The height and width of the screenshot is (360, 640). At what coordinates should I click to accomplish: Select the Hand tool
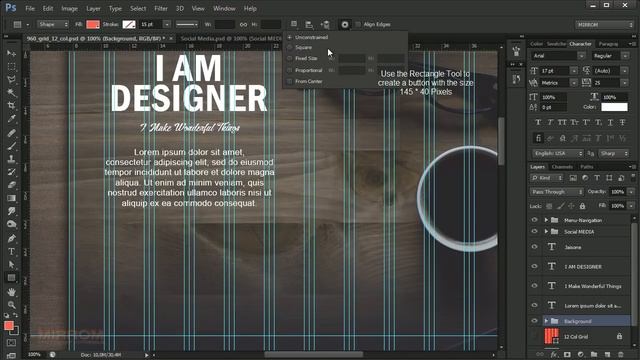coord(11,292)
